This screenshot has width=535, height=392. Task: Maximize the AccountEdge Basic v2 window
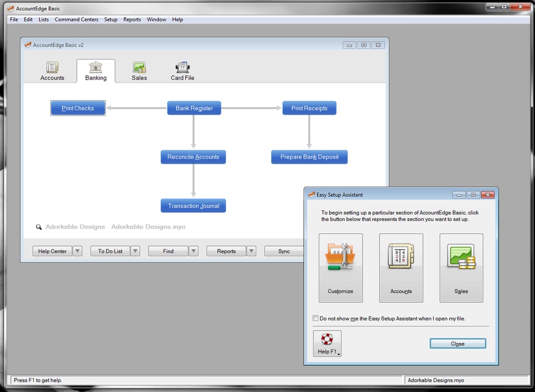click(x=364, y=45)
